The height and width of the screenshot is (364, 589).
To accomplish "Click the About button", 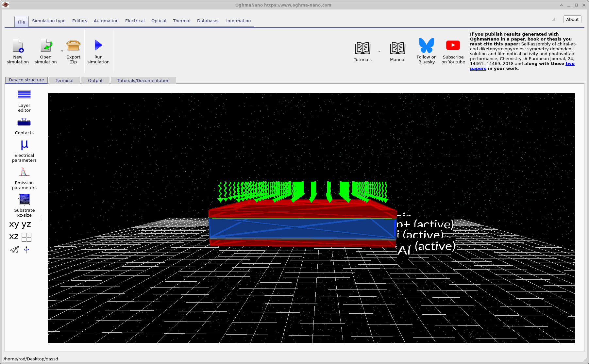I will 572,20.
